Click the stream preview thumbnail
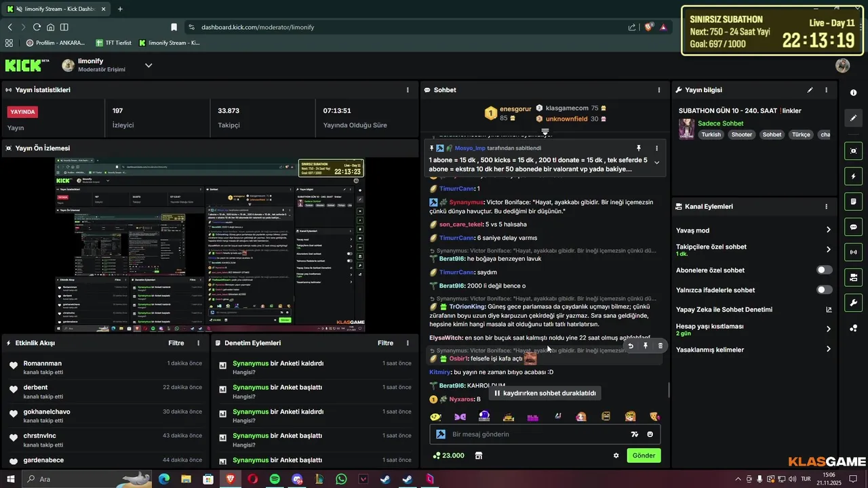 tap(210, 245)
